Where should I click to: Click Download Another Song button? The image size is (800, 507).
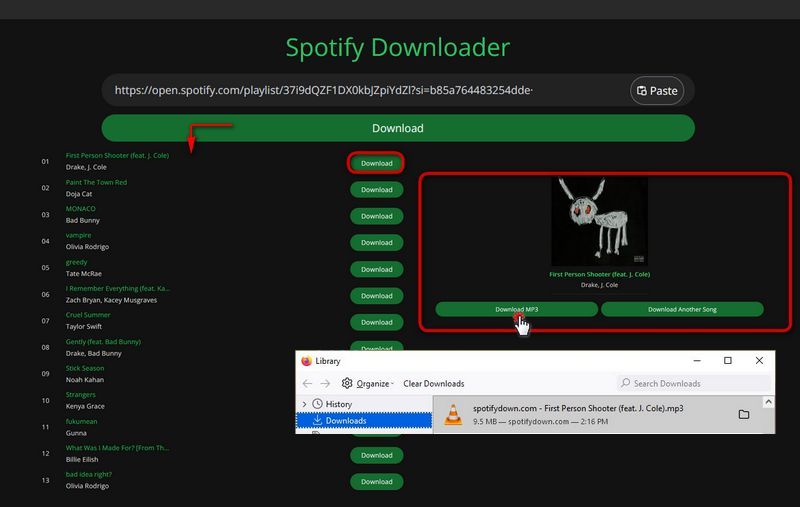[682, 309]
